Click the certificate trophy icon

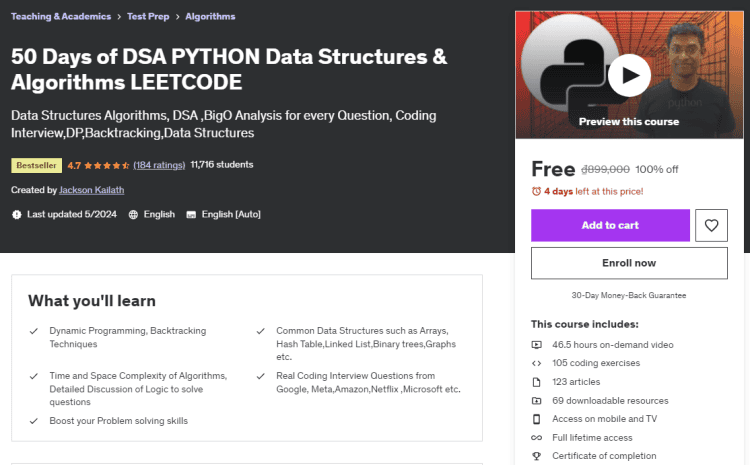(x=537, y=456)
